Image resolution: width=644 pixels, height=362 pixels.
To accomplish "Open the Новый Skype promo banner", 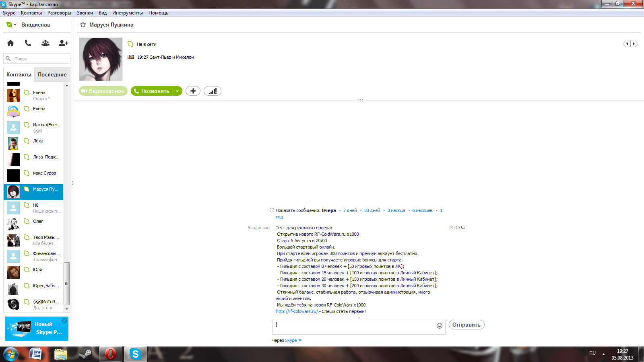I will 37,329.
